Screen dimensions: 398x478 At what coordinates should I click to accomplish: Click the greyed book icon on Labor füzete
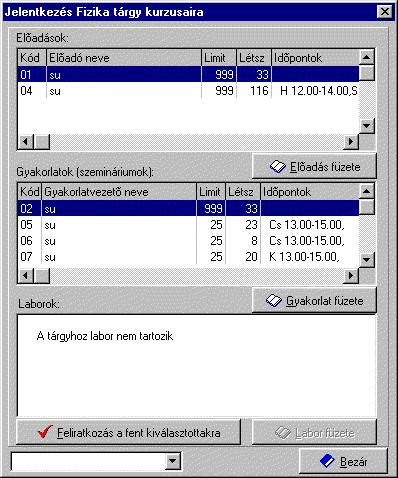pos(283,433)
